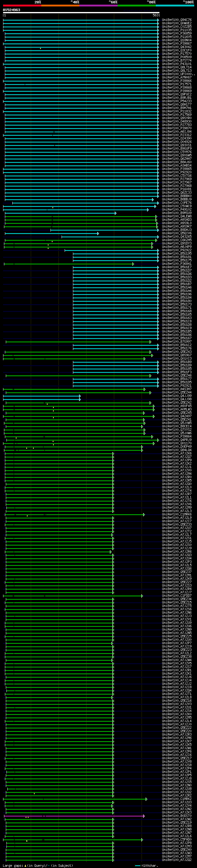
Task: Select hit UniRef100_B8BBJ9
Action: [177, 200]
